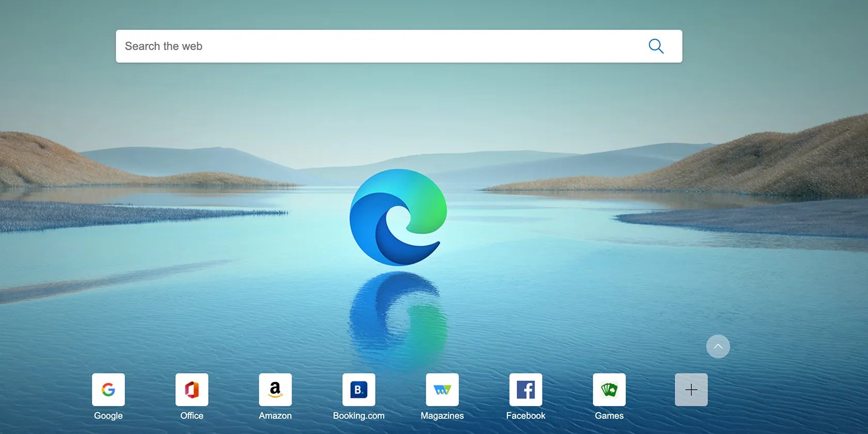Click the Amazon label text

click(275, 416)
